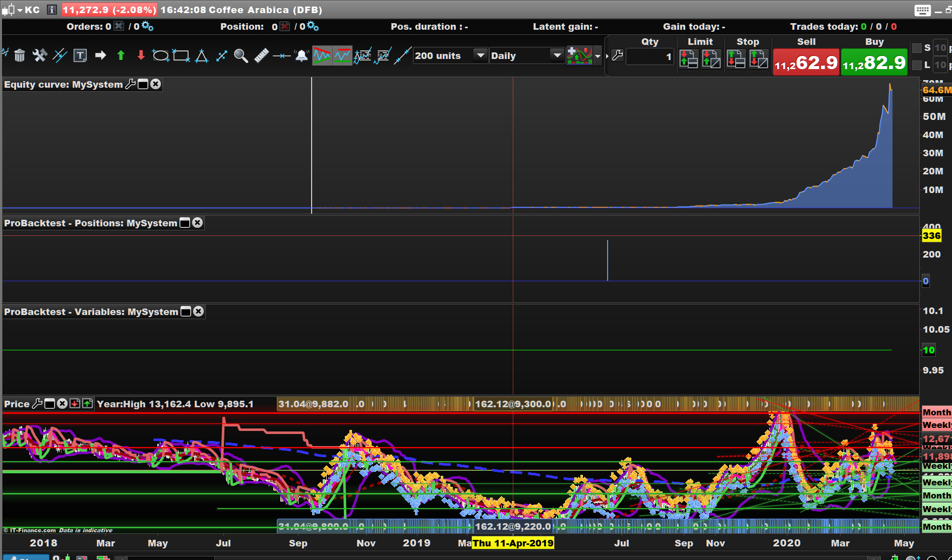
Task: Click the trash can delete-objects icon
Action: pos(20,55)
